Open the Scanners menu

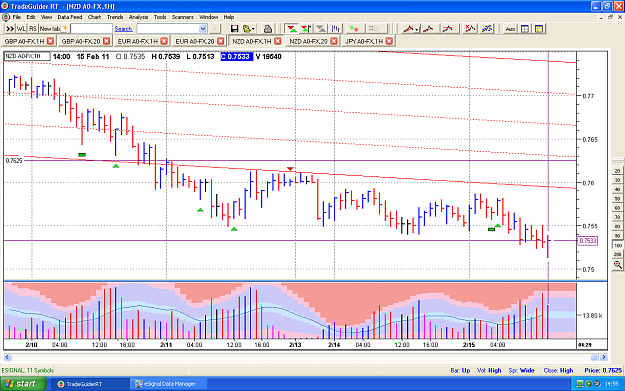[x=183, y=17]
